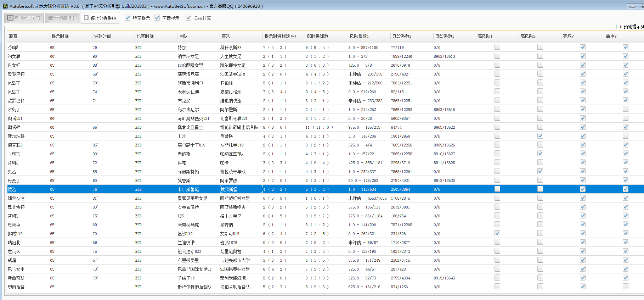The width and height of the screenshot is (644, 300).
Task: Uncheck 高风险1 for the 挪威U19 row
Action: pyautogui.click(x=497, y=233)
